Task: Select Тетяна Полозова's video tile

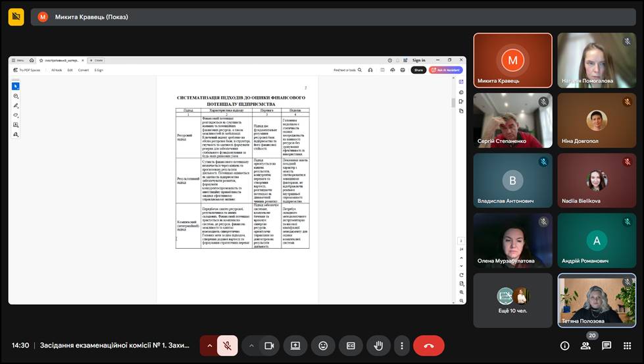Action: click(597, 300)
